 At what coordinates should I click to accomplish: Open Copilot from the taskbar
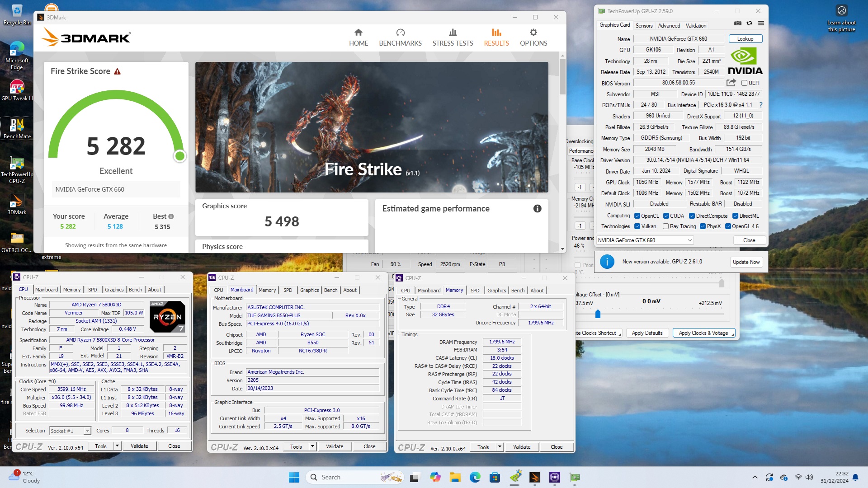pos(435,477)
